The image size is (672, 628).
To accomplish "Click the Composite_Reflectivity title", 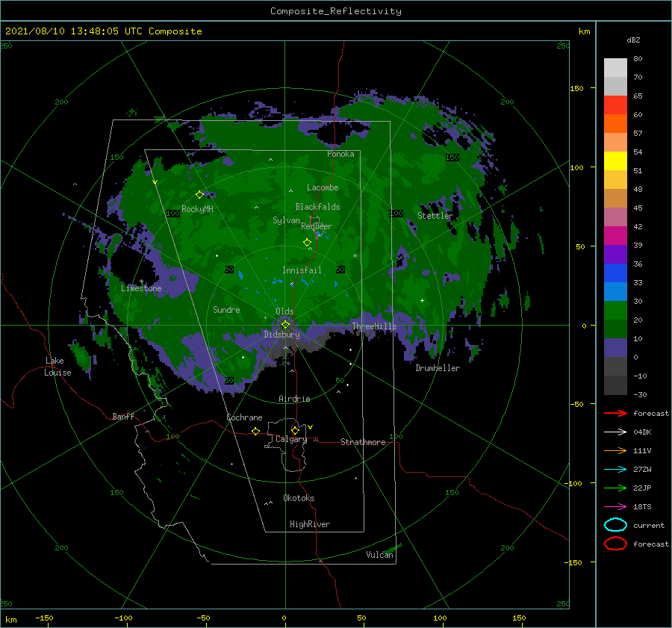I will (x=336, y=11).
